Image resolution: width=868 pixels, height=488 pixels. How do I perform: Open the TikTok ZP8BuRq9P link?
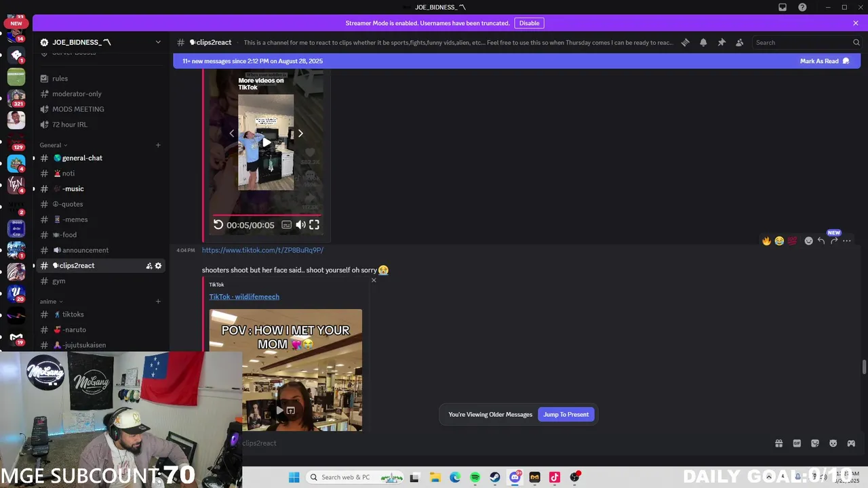pyautogui.click(x=262, y=250)
